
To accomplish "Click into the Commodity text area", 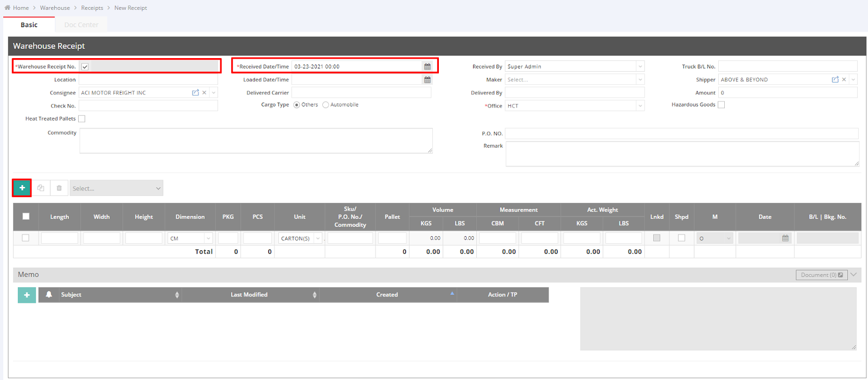I will tap(256, 141).
